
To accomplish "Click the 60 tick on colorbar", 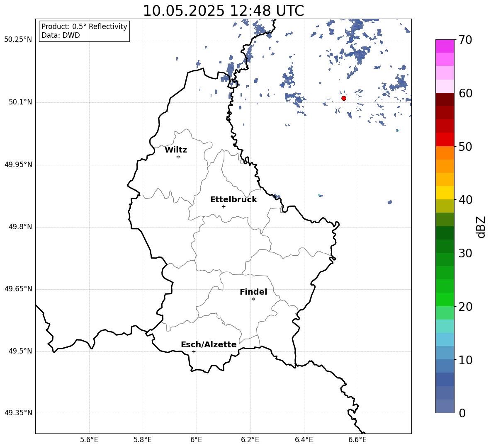I will click(465, 93).
